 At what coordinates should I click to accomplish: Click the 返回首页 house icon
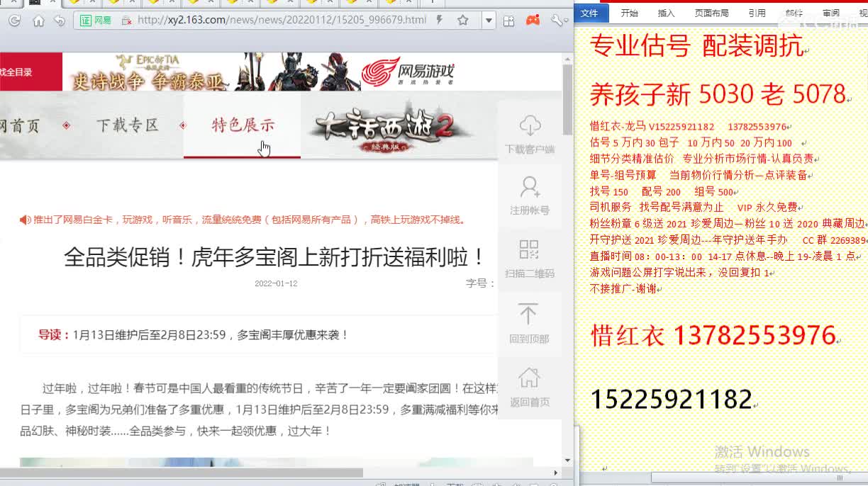point(529,377)
